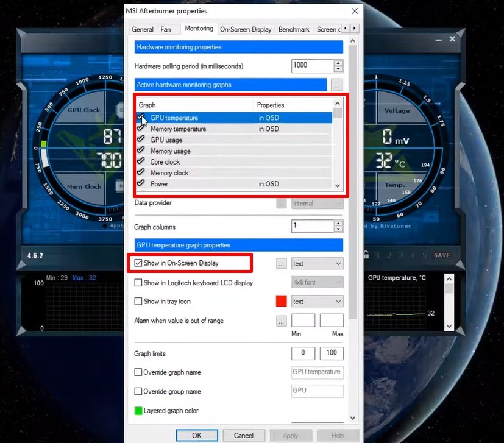This screenshot has height=443, width=504.
Task: Enable Override group name checkbox
Action: click(138, 391)
